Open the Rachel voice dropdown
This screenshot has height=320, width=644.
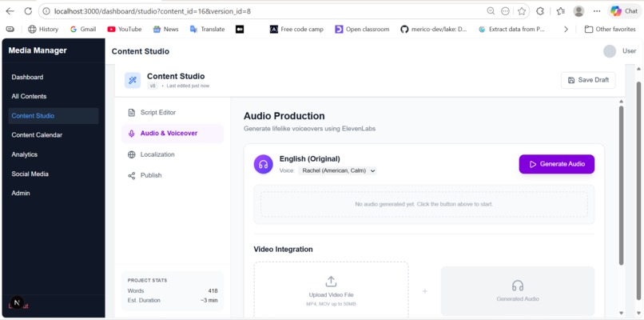tap(337, 170)
